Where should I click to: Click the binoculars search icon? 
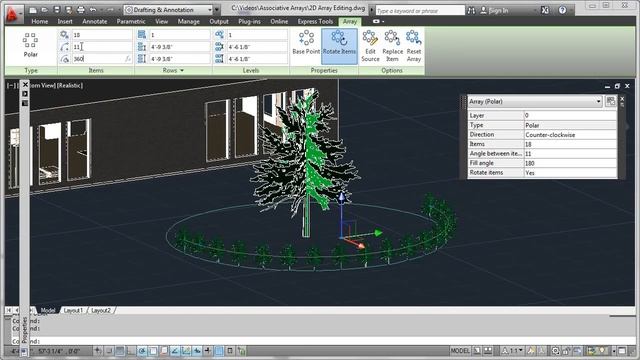click(x=471, y=10)
